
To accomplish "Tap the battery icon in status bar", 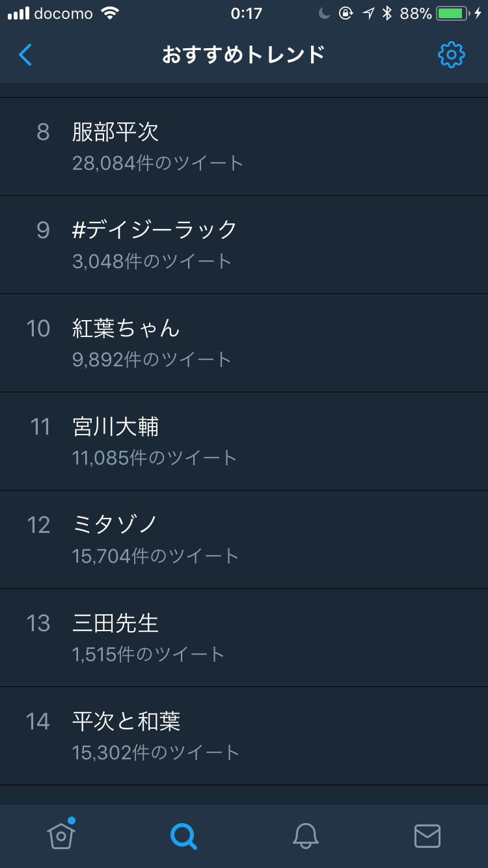I will 454,14.
